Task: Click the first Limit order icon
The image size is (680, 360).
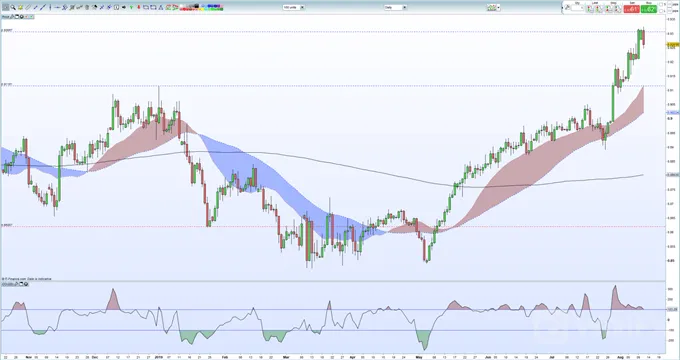Action: pyautogui.click(x=590, y=9)
